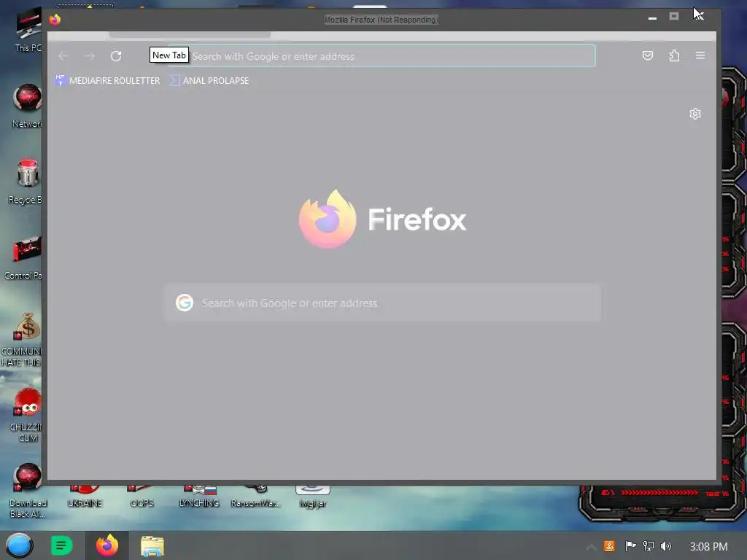Click the 3:08 PM taskbar clock
The width and height of the screenshot is (747, 560).
point(708,547)
